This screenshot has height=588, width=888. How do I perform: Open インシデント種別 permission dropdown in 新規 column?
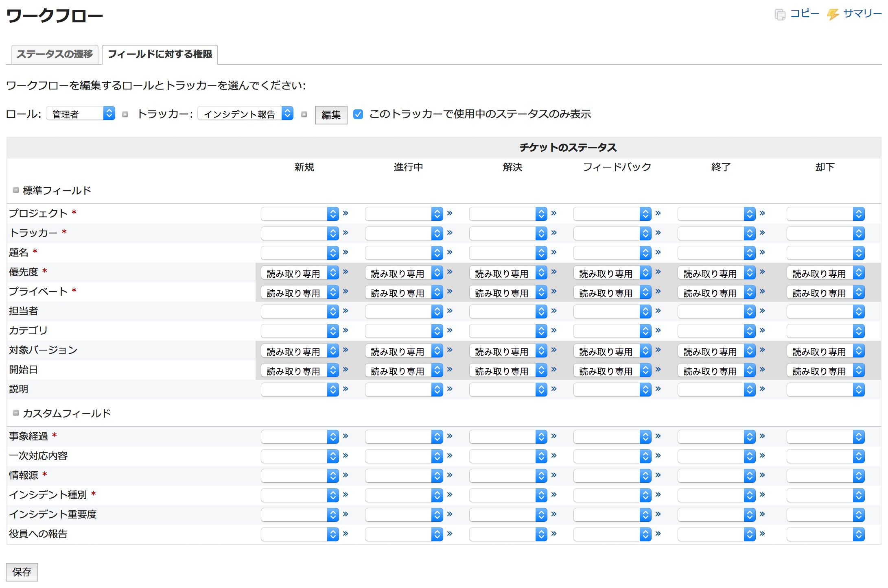click(300, 495)
